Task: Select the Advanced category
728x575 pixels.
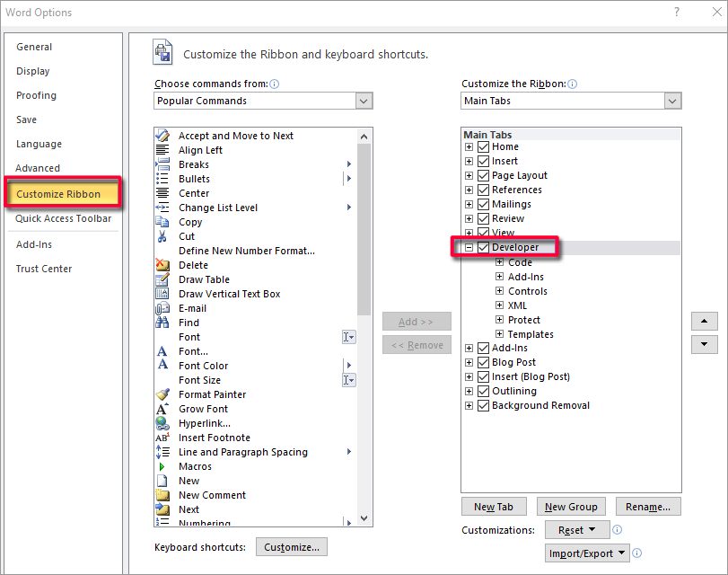Action: pos(38,168)
